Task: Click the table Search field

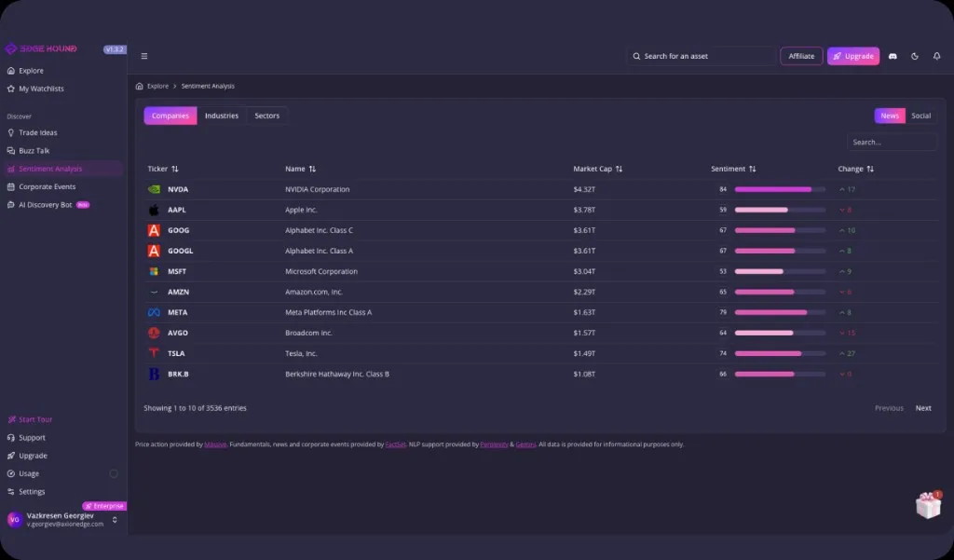Action: point(892,141)
